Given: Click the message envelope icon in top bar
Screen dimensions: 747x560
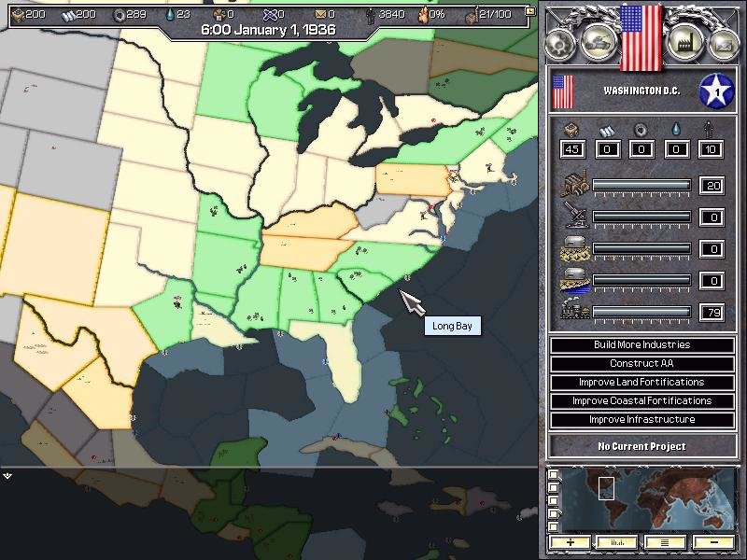Looking at the screenshot, I should pyautogui.click(x=320, y=15).
